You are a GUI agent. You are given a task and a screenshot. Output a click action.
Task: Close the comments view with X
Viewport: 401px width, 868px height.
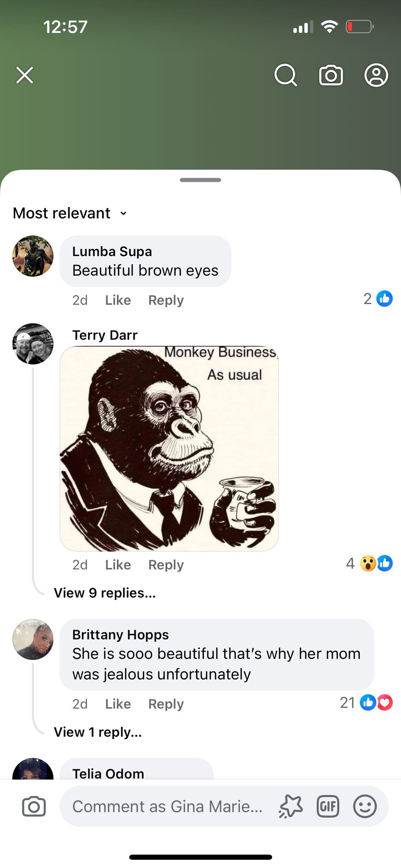click(25, 75)
